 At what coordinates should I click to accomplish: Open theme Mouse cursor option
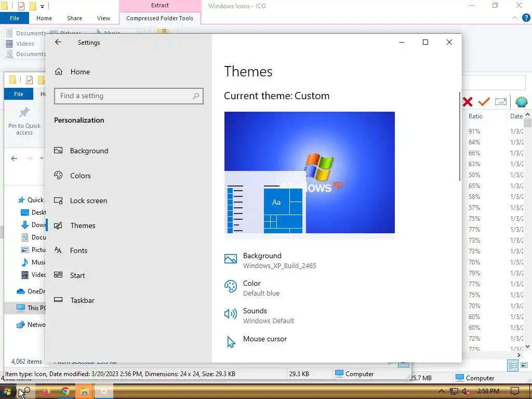click(x=256, y=341)
